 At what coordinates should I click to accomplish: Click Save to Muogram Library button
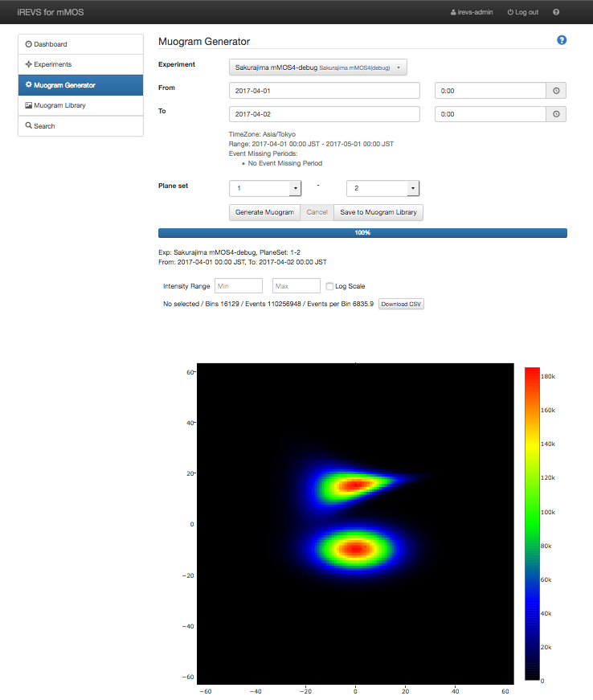pos(378,212)
